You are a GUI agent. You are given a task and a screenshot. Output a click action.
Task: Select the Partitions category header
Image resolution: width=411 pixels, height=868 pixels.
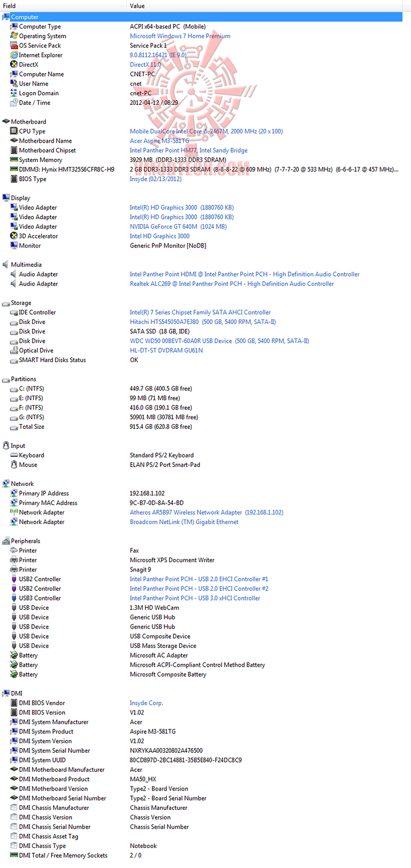click(23, 379)
